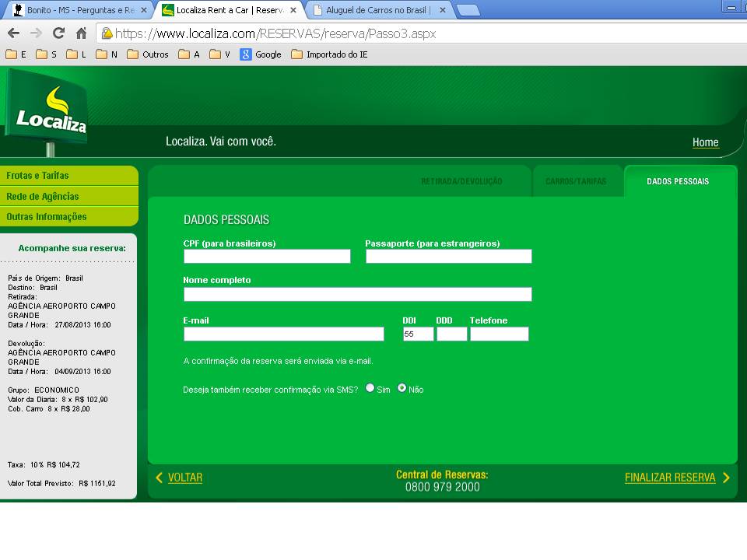Click the DDI field containing 55

pyautogui.click(x=419, y=334)
